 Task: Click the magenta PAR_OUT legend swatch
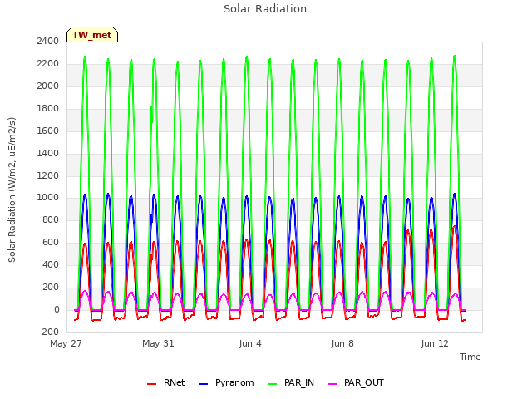coord(332,384)
